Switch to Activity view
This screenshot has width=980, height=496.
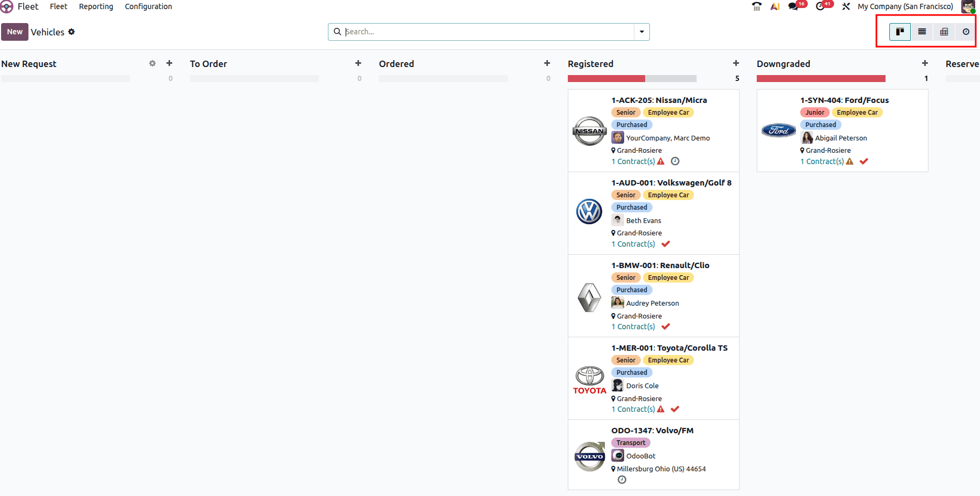coord(966,32)
